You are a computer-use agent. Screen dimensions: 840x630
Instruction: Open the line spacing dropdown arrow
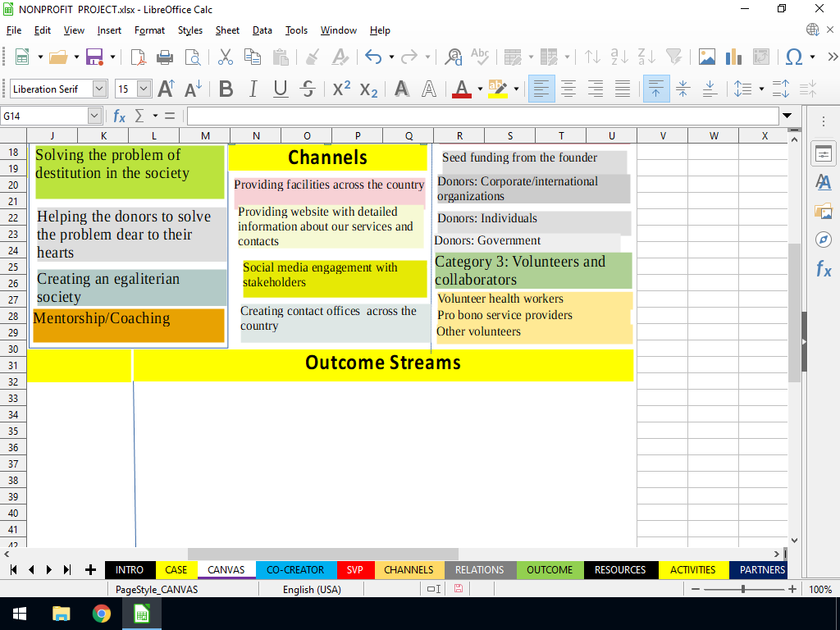click(761, 89)
